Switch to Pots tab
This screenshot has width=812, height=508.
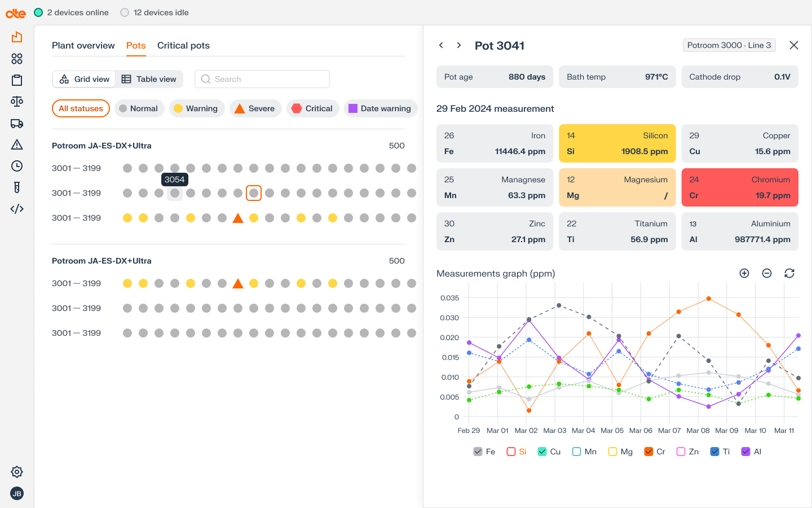(136, 46)
